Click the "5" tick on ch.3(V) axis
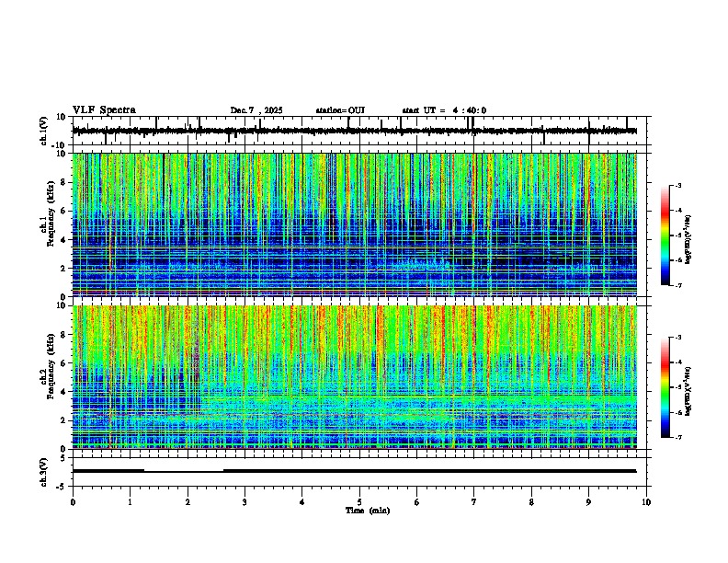 coord(64,457)
